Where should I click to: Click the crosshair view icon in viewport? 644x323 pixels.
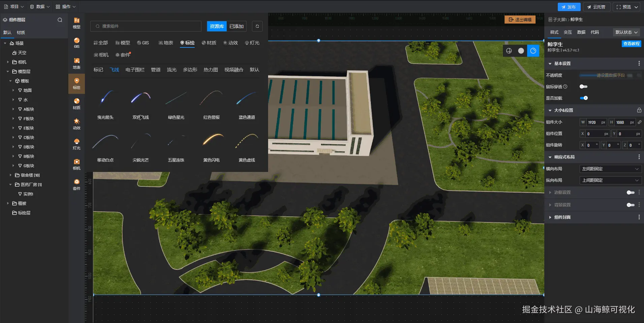tap(509, 51)
